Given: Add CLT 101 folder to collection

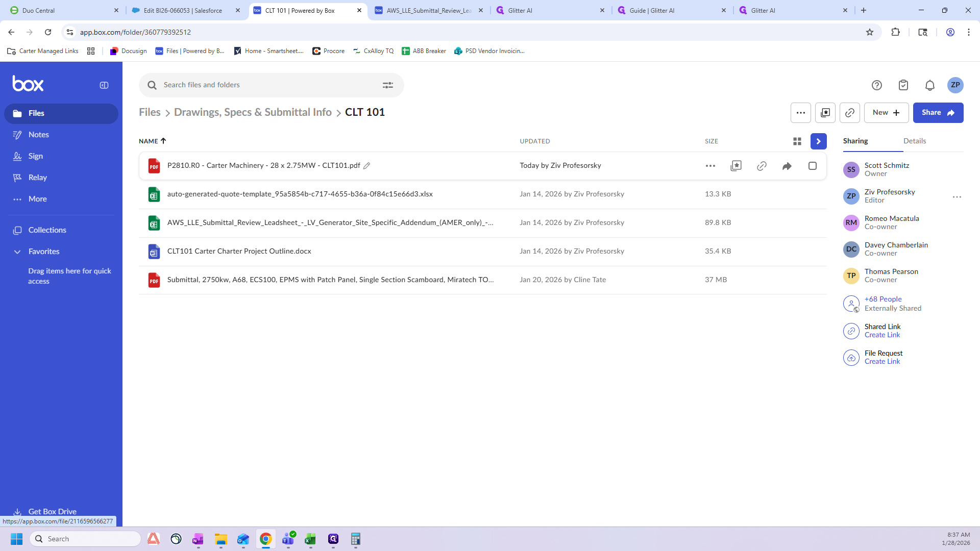Looking at the screenshot, I should point(825,113).
